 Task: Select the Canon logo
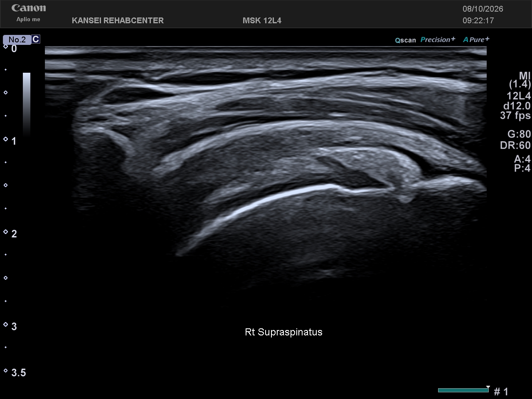tap(29, 8)
